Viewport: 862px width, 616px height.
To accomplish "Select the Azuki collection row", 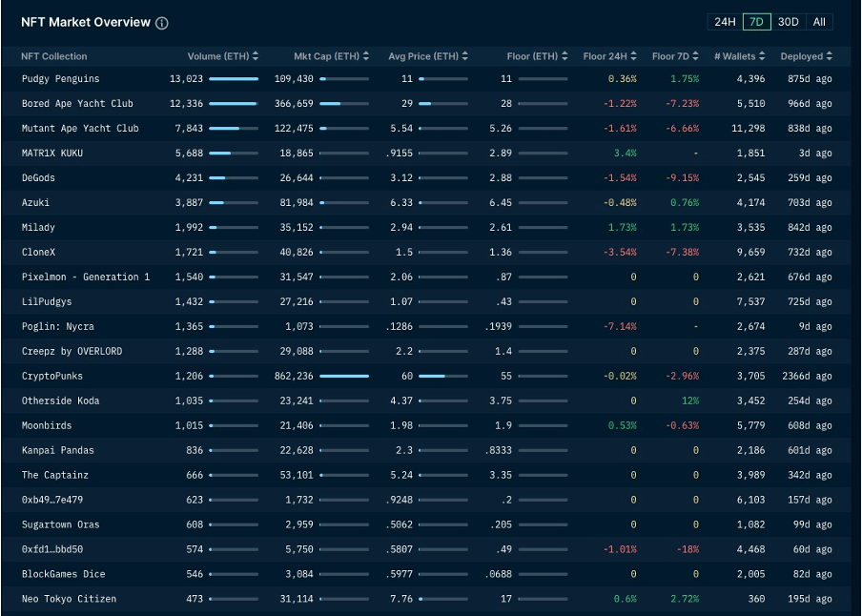I will coord(36,203).
